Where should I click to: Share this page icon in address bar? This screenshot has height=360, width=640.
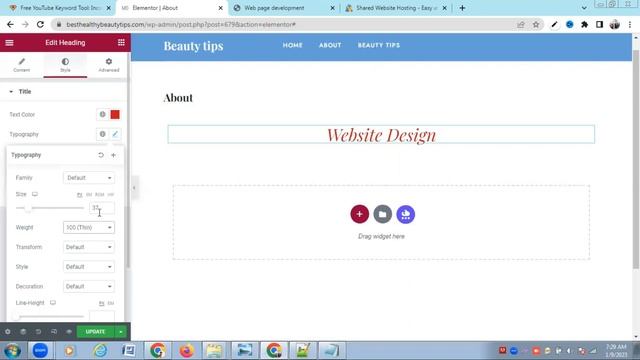point(521,24)
